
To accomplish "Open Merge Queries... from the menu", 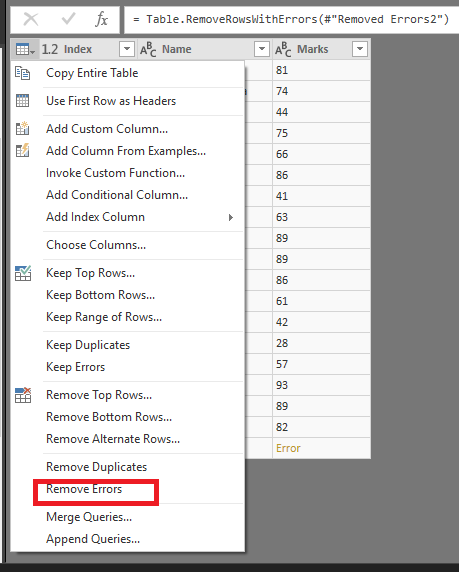I will pos(89,517).
